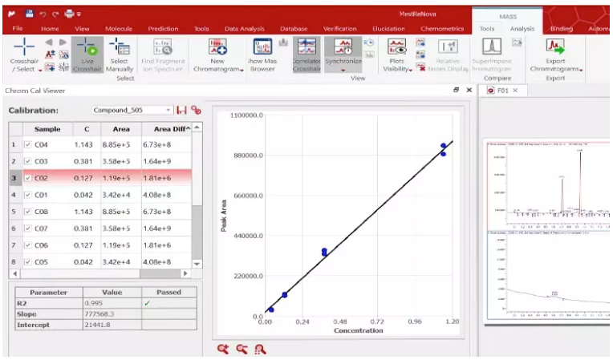Open the Compound_505 calibration dropdown
The width and height of the screenshot is (613, 364).
pyautogui.click(x=168, y=110)
